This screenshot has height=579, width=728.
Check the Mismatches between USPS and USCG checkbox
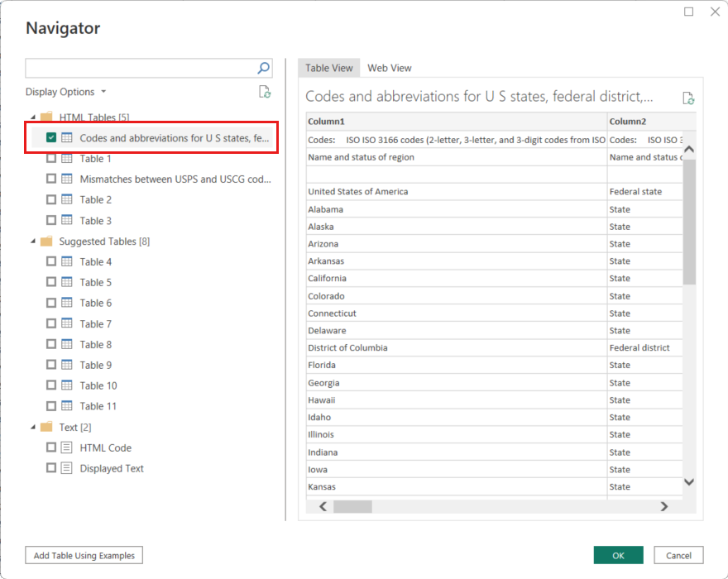coord(51,179)
